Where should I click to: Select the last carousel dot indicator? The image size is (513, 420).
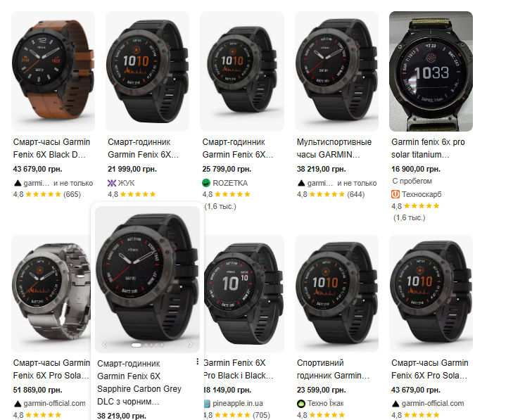coord(162,345)
